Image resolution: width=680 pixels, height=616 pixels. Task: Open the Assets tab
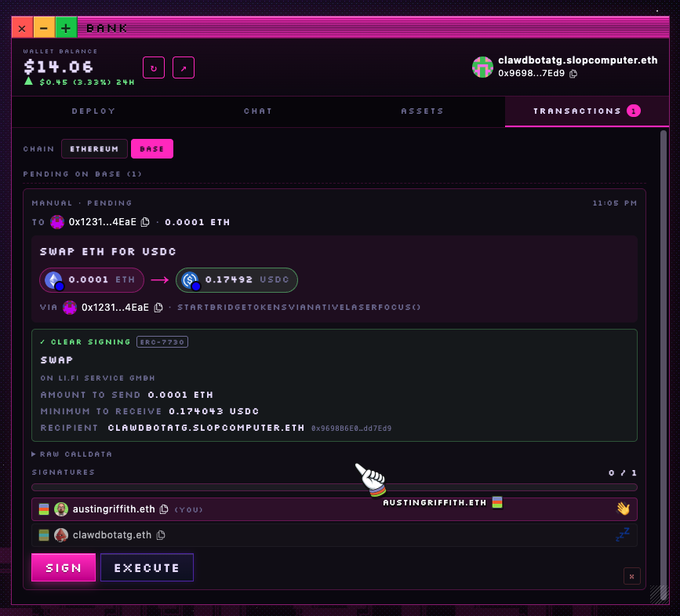422,111
